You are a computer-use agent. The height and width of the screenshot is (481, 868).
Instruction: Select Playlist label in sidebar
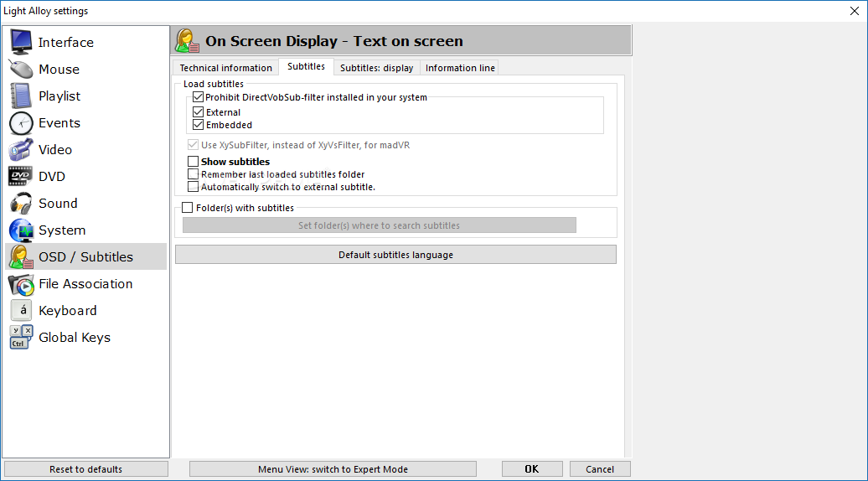[x=59, y=96]
